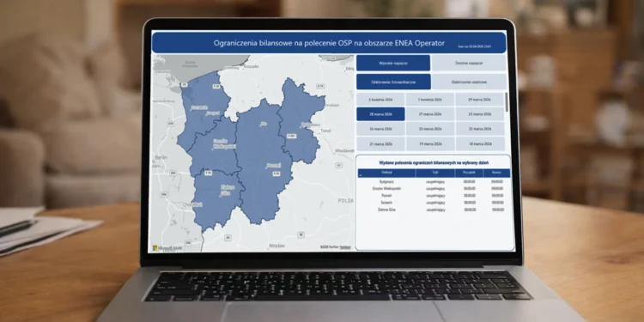Click the Toruń label on the map
Screen dimensions: 644x322
(x=325, y=131)
